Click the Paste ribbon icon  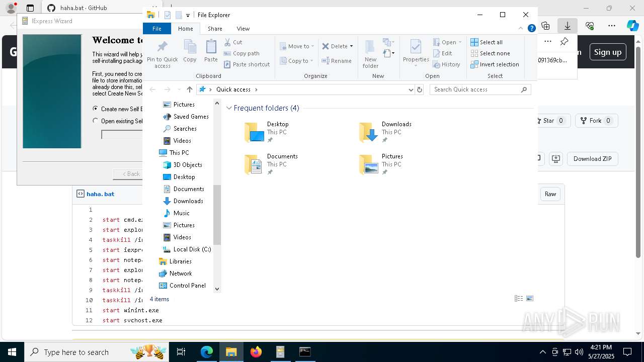pos(211,51)
